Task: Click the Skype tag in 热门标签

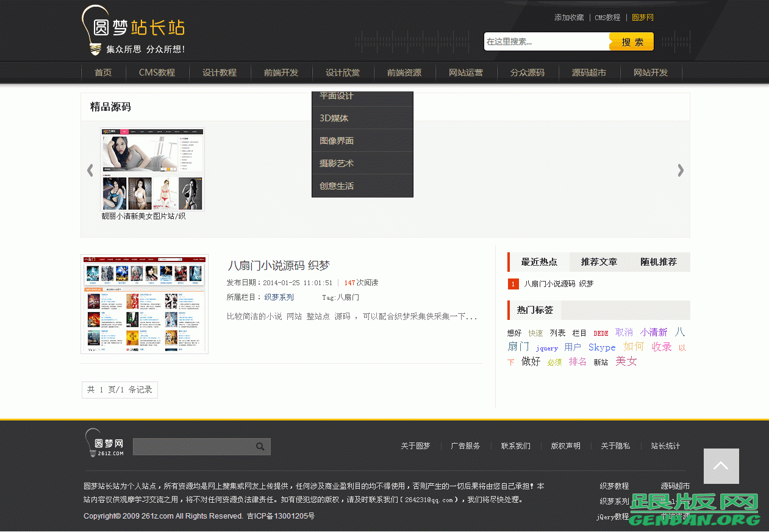Action: point(602,347)
